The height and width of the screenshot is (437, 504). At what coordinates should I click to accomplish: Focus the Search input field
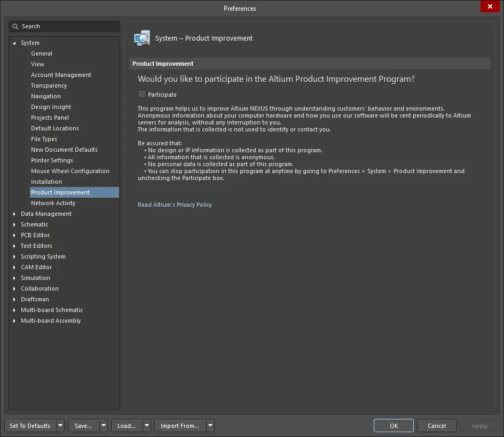(64, 26)
